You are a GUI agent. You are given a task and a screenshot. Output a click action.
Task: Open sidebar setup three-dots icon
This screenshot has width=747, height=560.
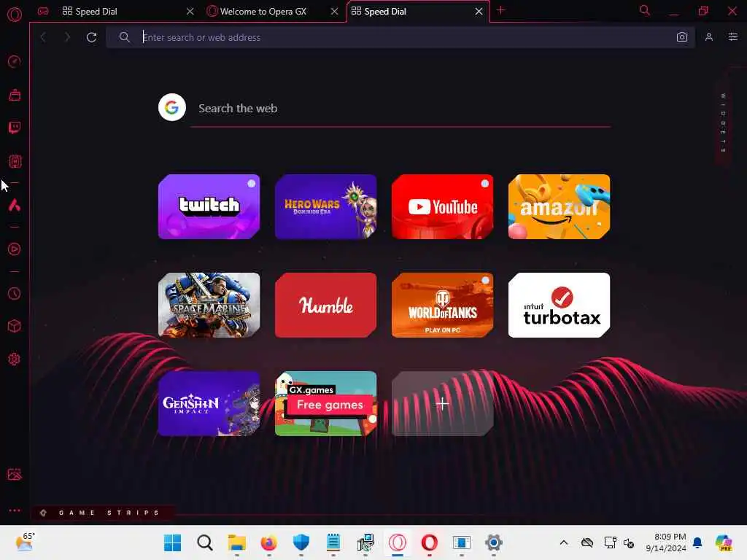[x=15, y=510]
